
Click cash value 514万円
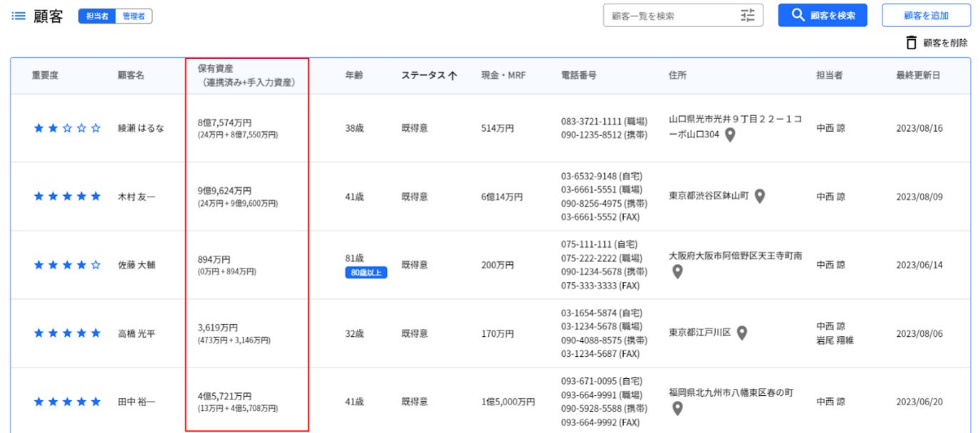[x=498, y=128]
